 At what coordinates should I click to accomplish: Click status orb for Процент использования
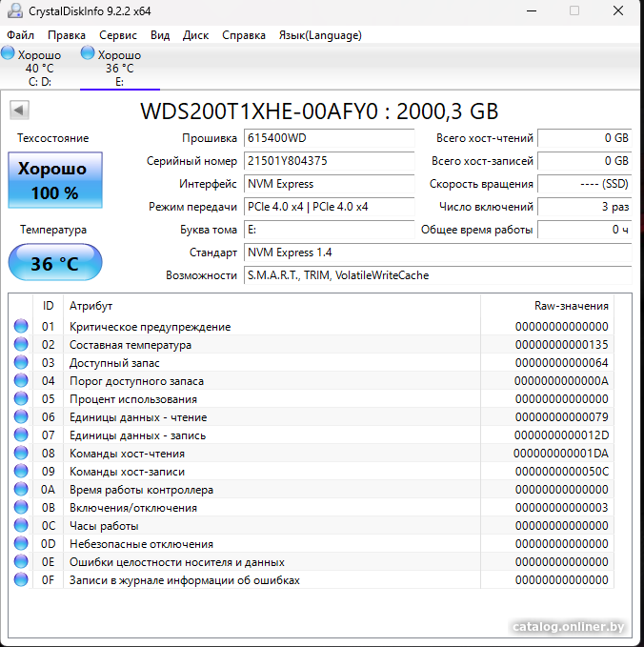click(21, 398)
